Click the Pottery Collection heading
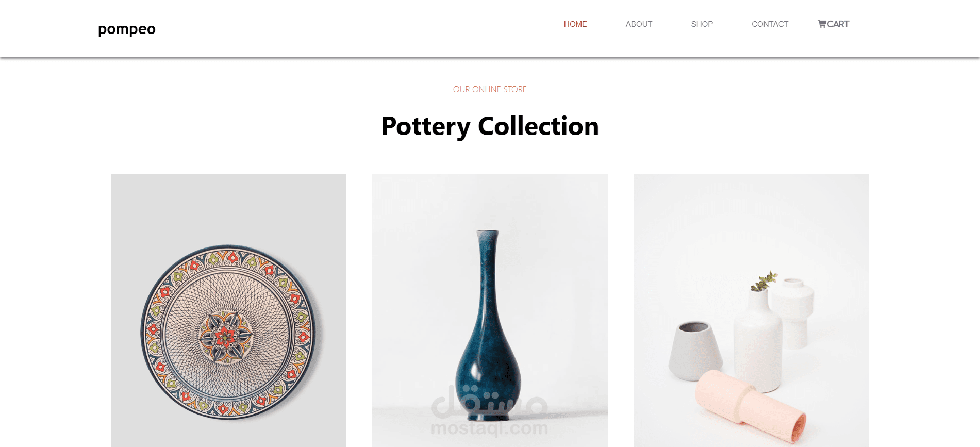The image size is (980, 447). [490, 126]
